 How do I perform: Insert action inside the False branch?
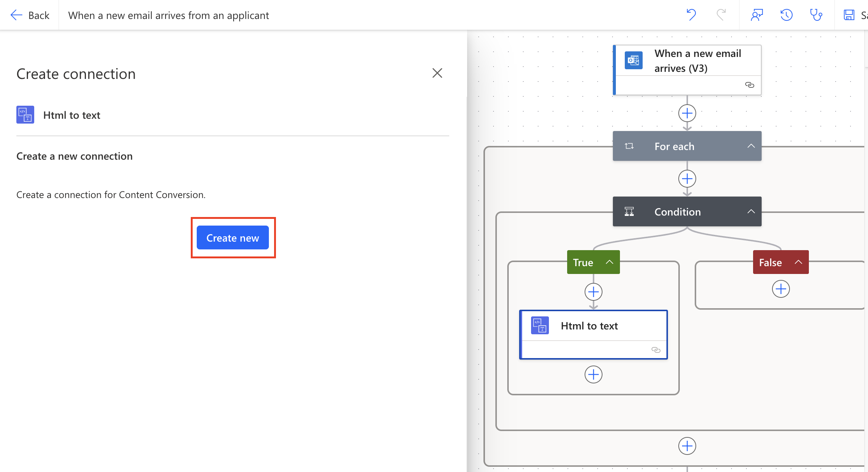780,288
